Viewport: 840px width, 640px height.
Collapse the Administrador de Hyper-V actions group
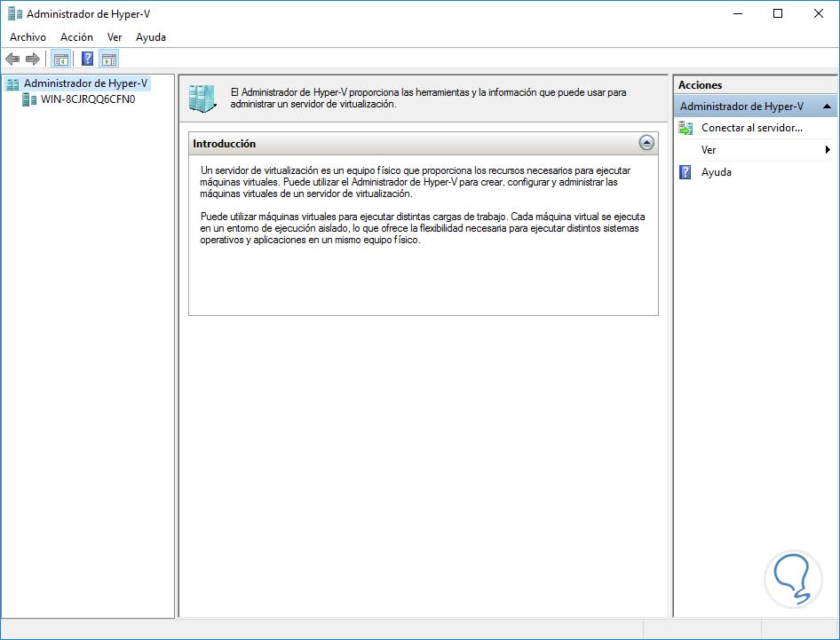827,107
